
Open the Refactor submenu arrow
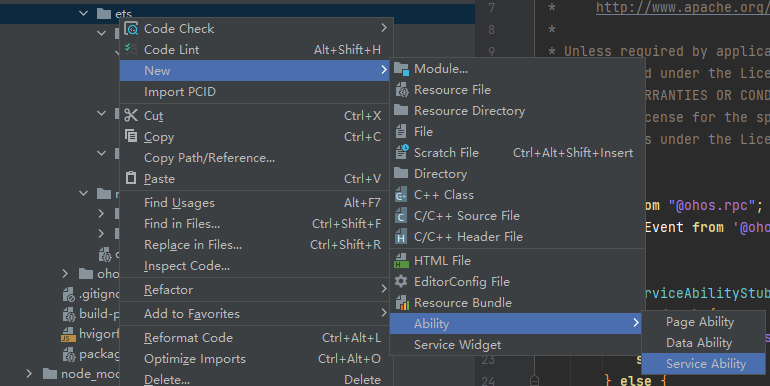coord(384,289)
